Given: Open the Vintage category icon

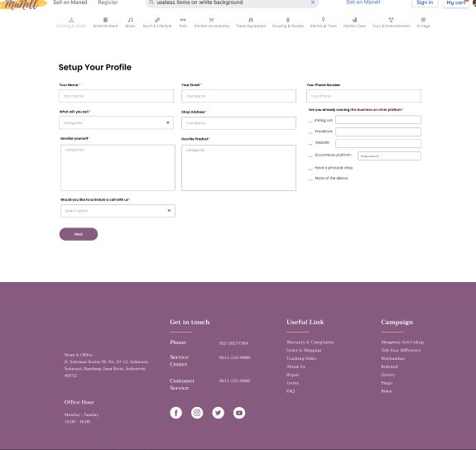Looking at the screenshot, I should pyautogui.click(x=423, y=20).
